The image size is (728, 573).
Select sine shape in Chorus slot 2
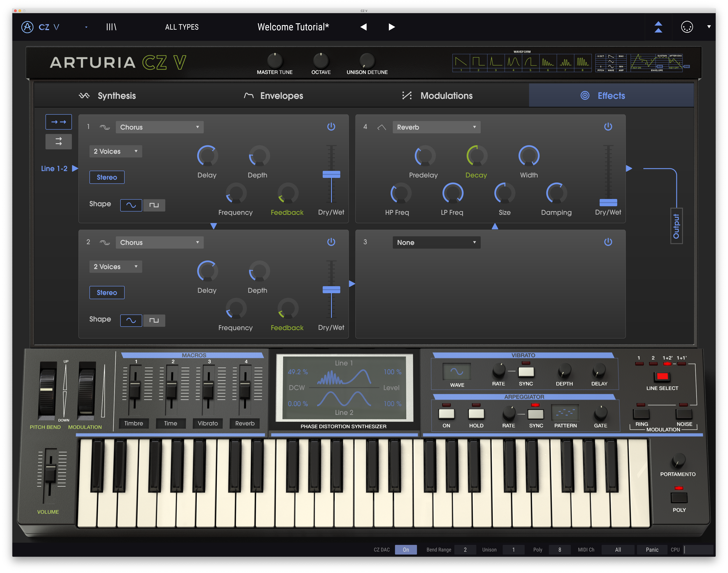[131, 320]
